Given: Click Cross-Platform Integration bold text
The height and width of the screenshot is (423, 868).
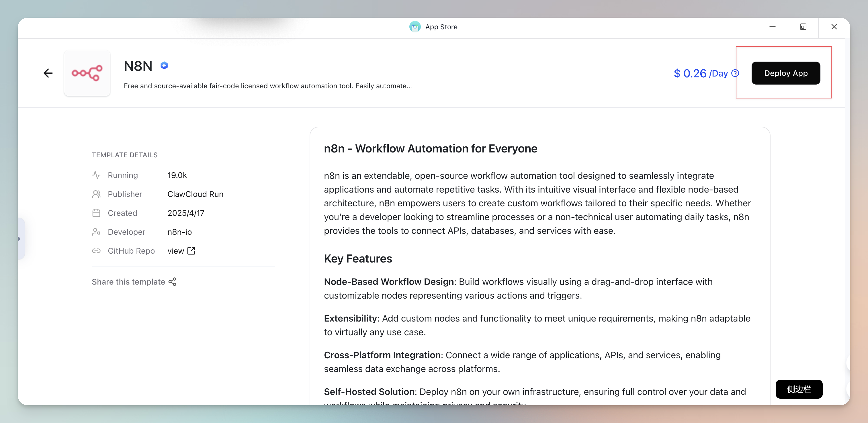Looking at the screenshot, I should click(x=382, y=355).
